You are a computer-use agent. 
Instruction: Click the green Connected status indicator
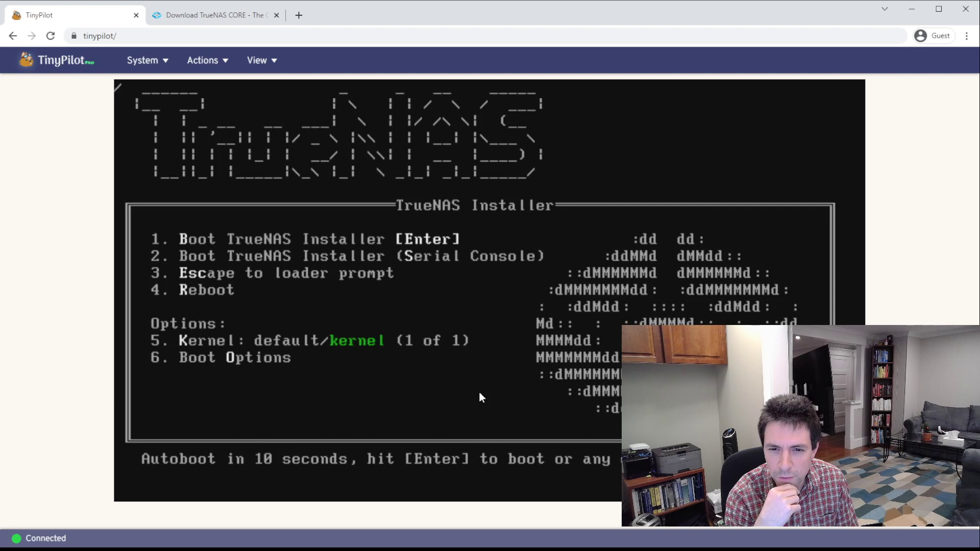16,538
